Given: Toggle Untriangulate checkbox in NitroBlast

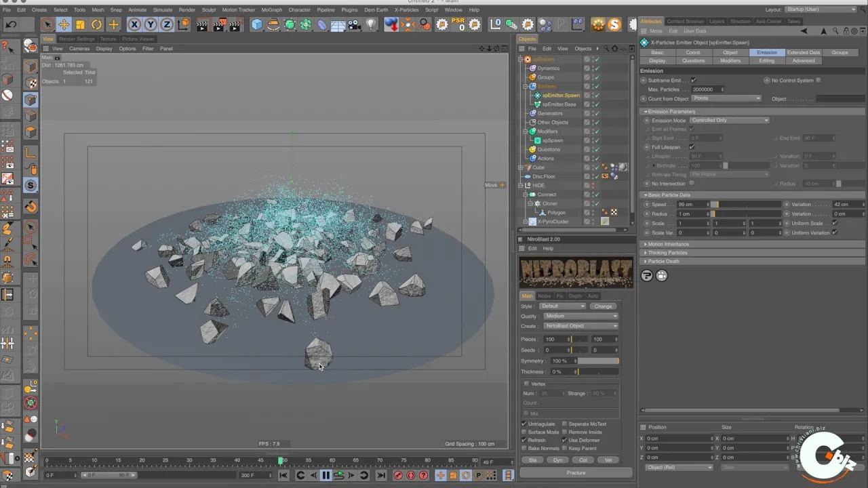Looking at the screenshot, I should [524, 424].
